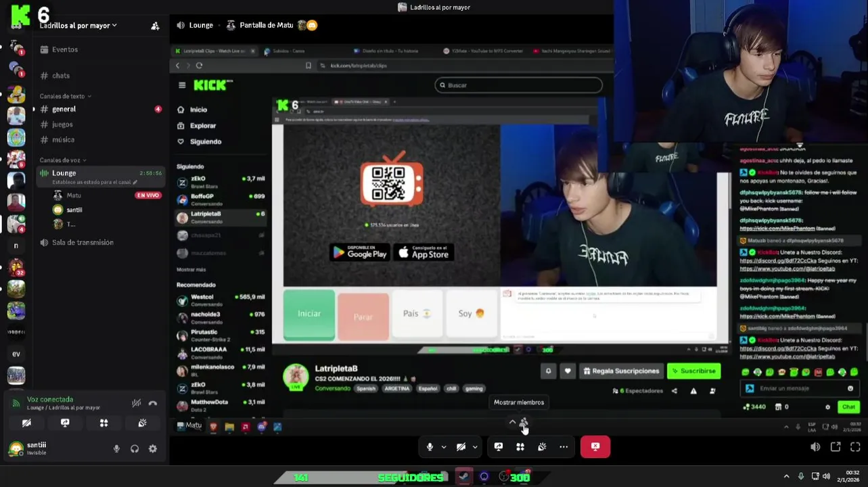Image resolution: width=868 pixels, height=487 pixels.
Task: Collapse the Canales de texto category
Action: [x=65, y=96]
